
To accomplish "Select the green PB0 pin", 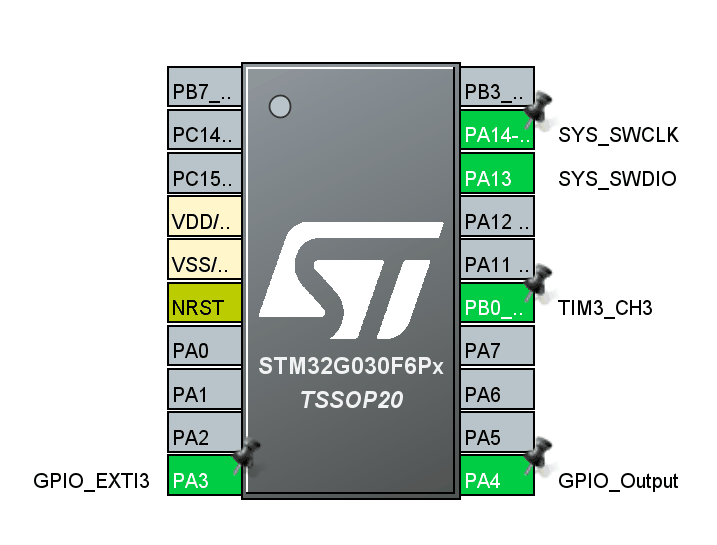I will pos(497,303).
